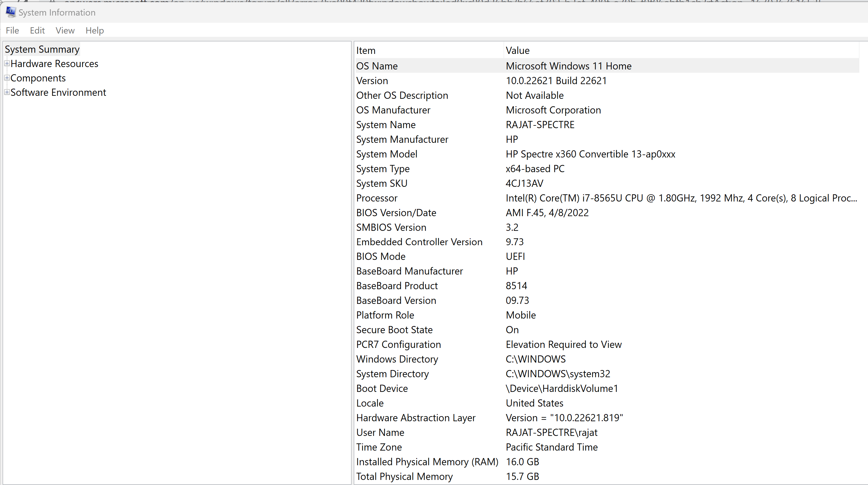This screenshot has height=485, width=868.
Task: Select the Version row label
Action: point(372,81)
